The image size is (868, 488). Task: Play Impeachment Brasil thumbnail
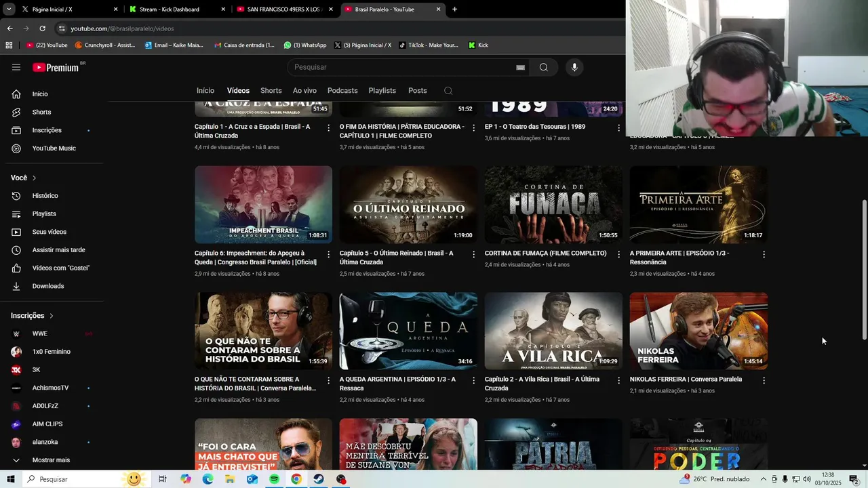coord(263,205)
